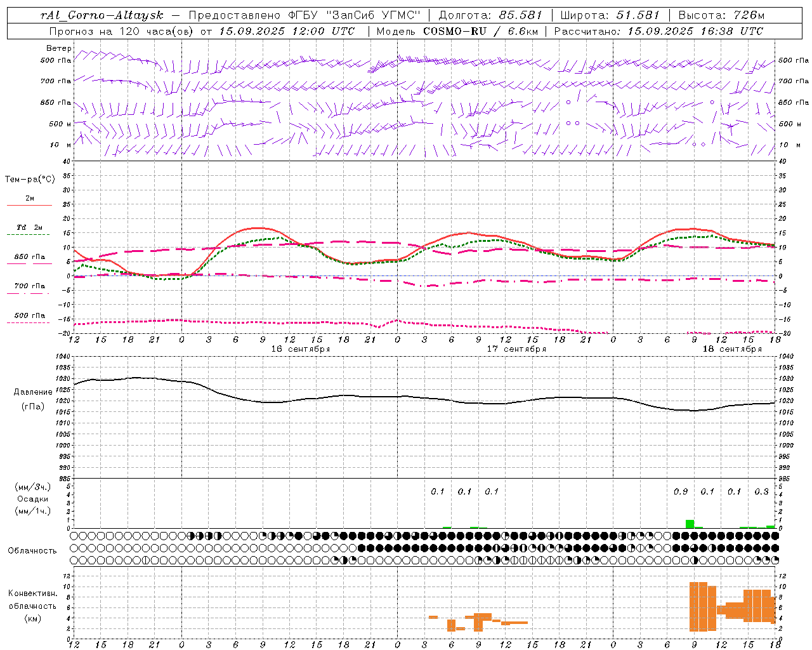Click the 500 гПа dotted temperature legend entry
Image resolution: width=812 pixels, height=650 pixels.
[x=29, y=317]
